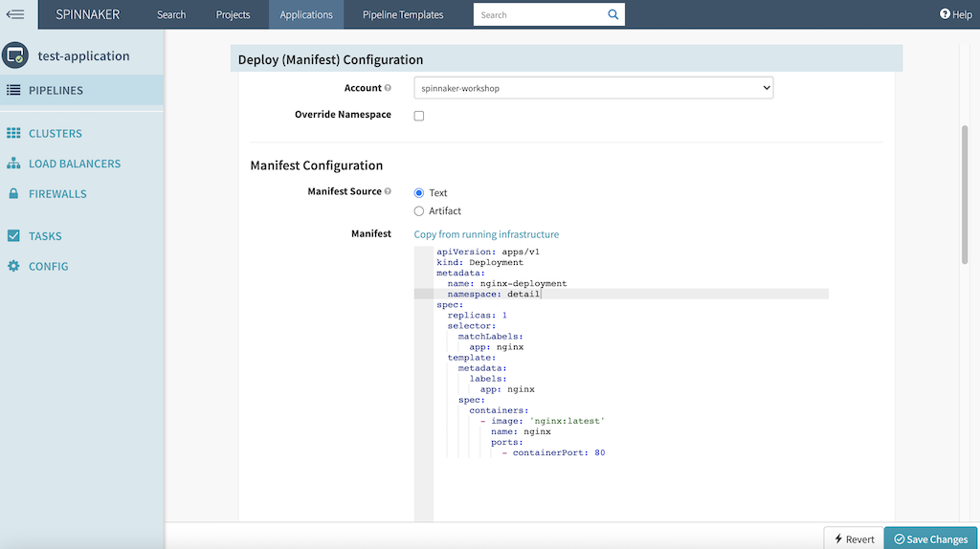Click Copy from running infrastructure link
The height and width of the screenshot is (549, 980).
486,234
